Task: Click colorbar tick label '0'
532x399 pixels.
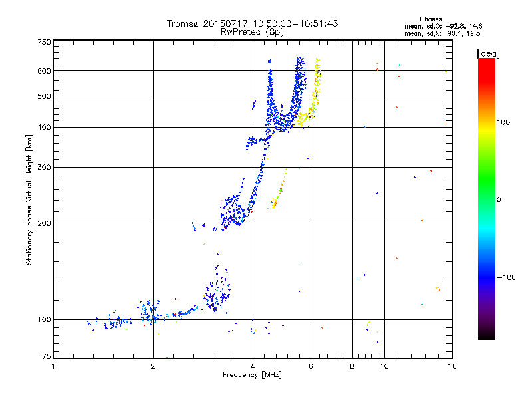Action: [499, 200]
